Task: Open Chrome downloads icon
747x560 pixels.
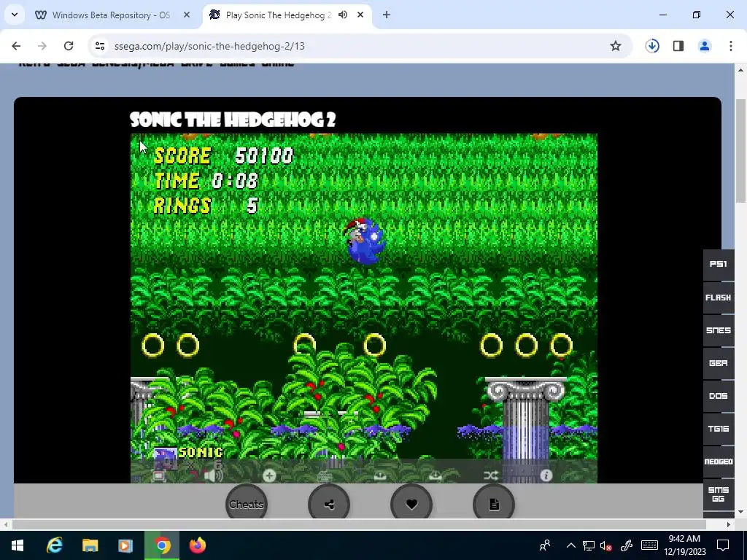Action: pos(652,46)
